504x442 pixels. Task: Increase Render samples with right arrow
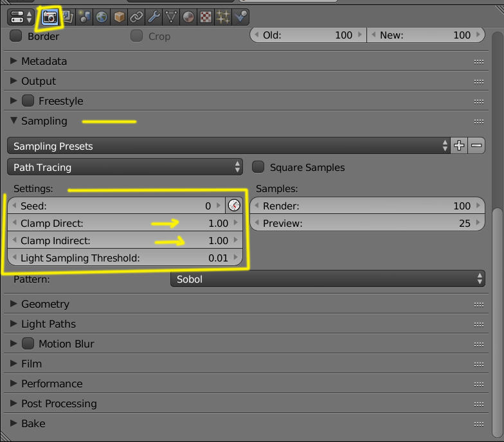[478, 206]
